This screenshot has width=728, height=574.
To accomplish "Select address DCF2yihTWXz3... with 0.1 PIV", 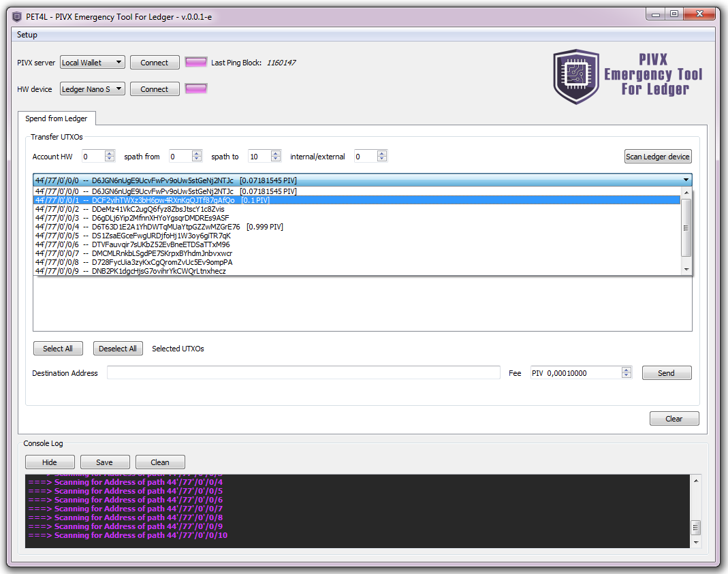I will point(357,200).
